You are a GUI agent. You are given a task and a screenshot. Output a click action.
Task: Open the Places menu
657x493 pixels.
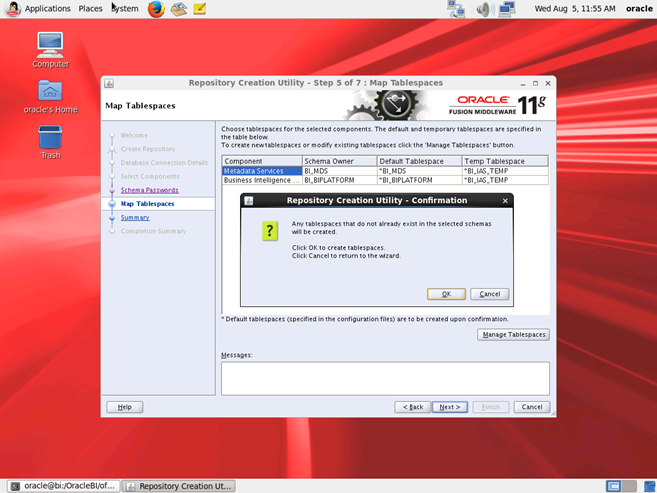coord(91,8)
